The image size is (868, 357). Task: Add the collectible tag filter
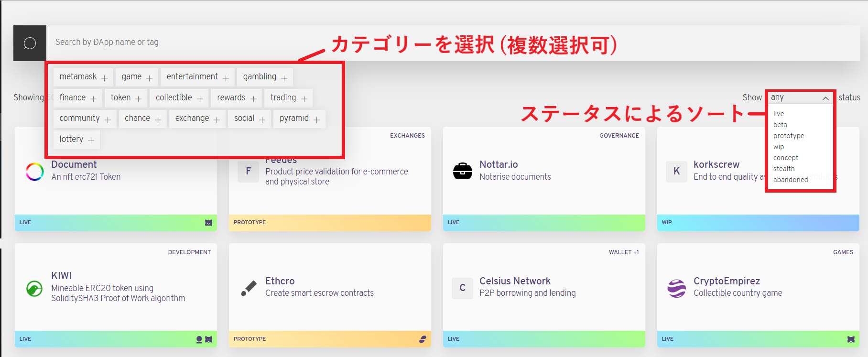point(179,98)
